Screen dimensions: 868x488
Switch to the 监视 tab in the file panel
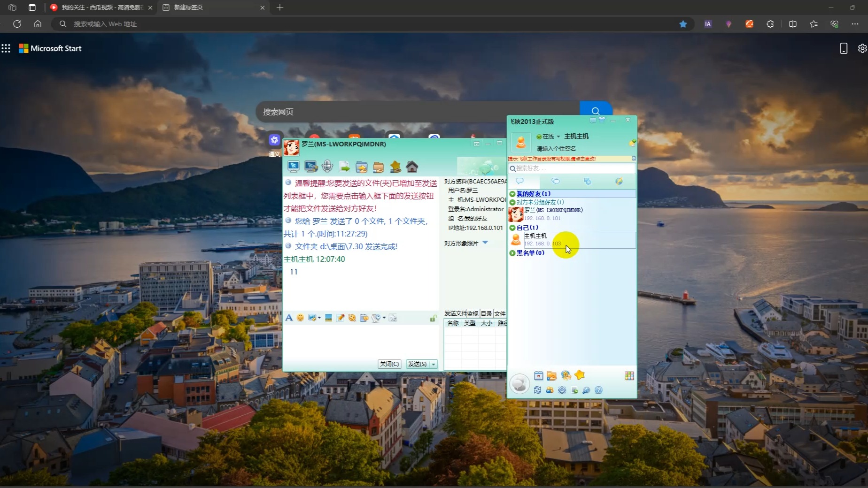pyautogui.click(x=473, y=313)
